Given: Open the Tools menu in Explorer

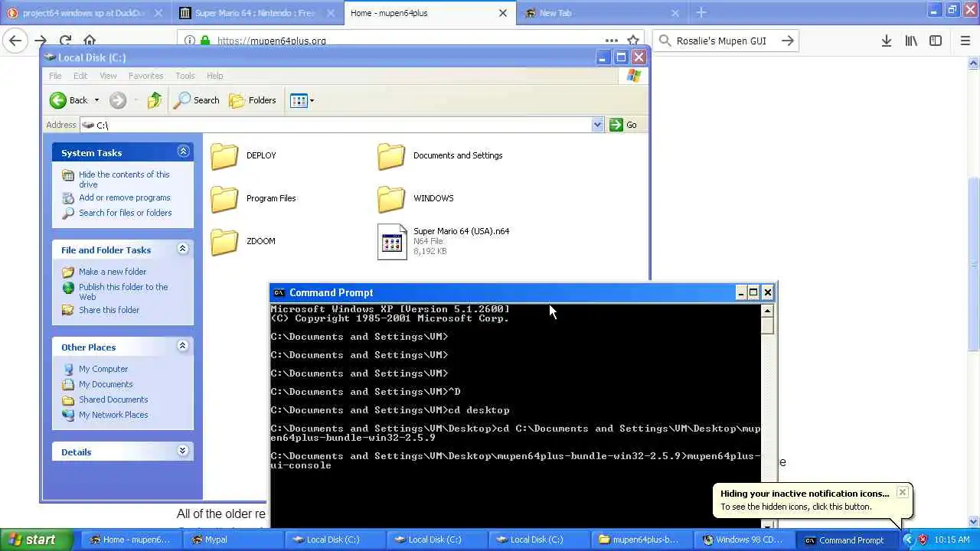Looking at the screenshot, I should (185, 76).
